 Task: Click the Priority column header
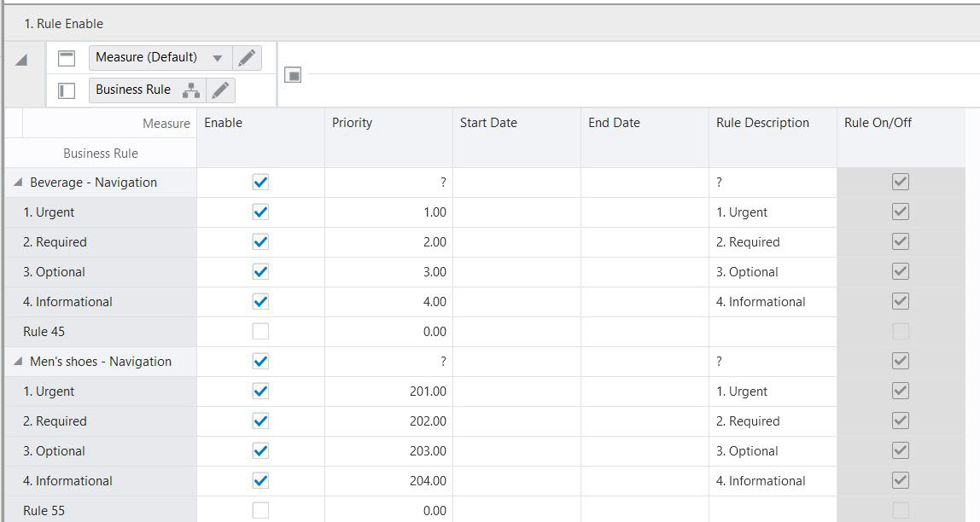pos(351,123)
